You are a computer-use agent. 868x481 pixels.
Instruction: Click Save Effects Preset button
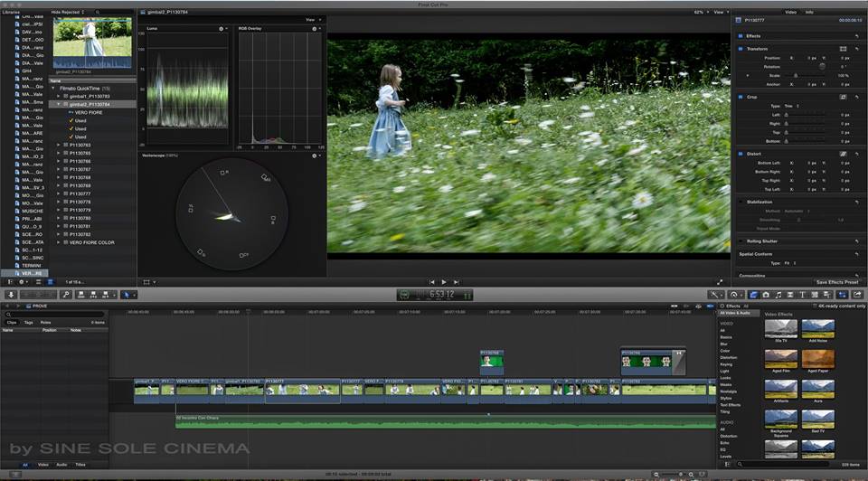837,282
